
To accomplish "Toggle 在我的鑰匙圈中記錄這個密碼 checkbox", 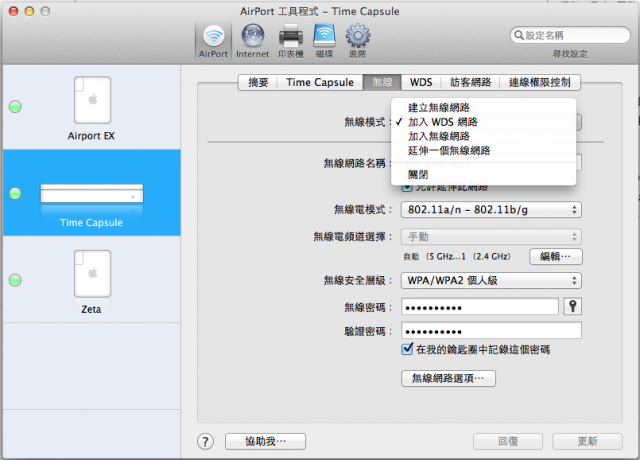I will [x=407, y=349].
